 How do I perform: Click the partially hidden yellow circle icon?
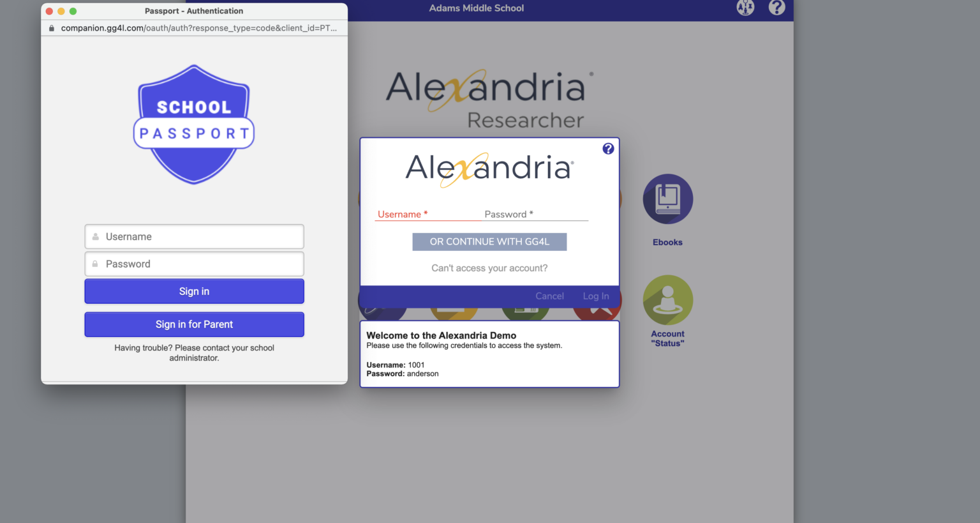point(454,313)
